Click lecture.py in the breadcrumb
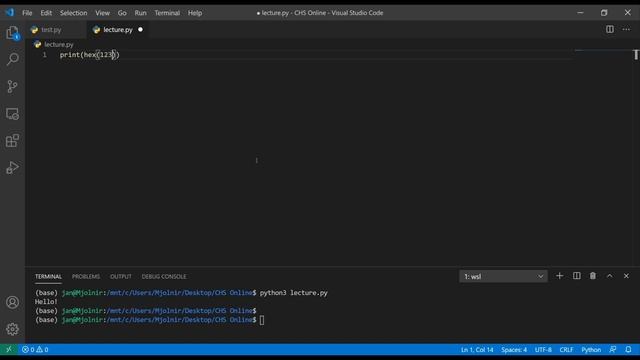Viewport: 640px width, 360px height. (59, 44)
